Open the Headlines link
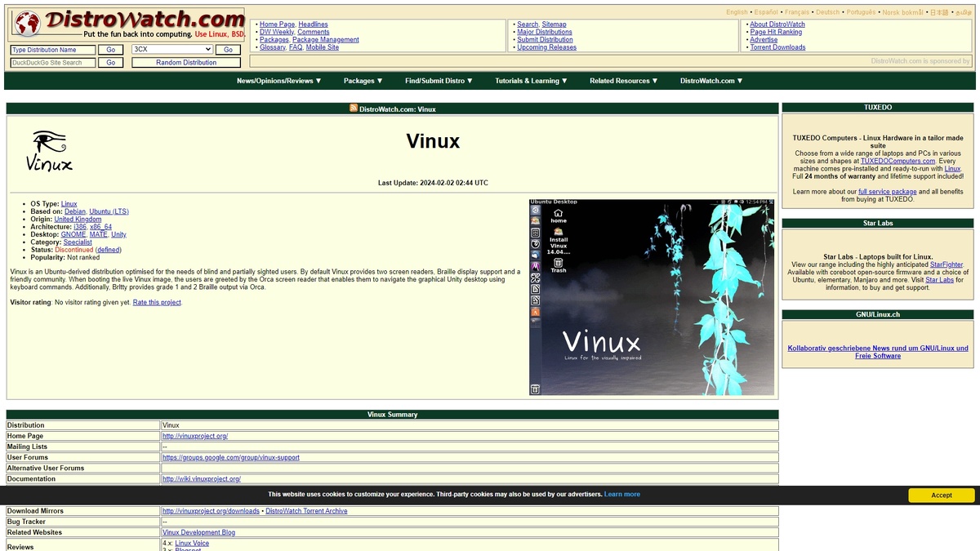The width and height of the screenshot is (980, 551). point(313,24)
